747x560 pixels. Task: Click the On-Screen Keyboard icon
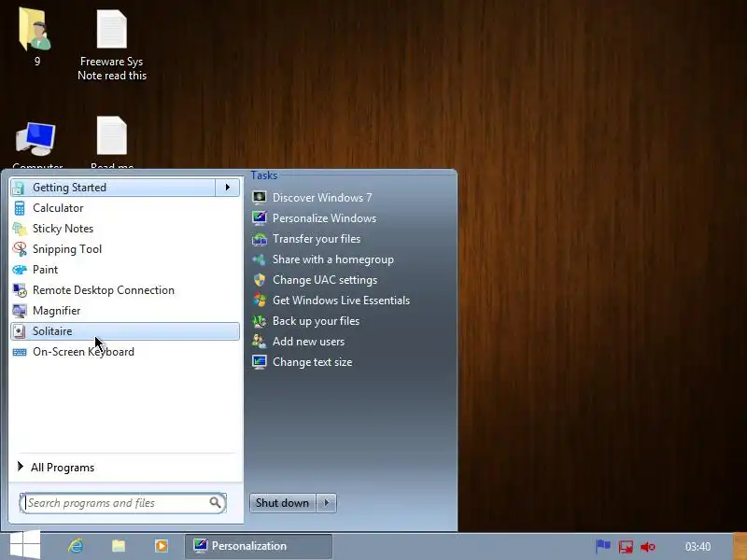click(20, 352)
